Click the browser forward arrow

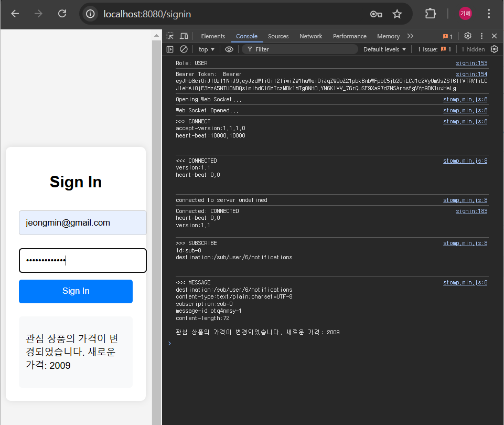tap(38, 14)
